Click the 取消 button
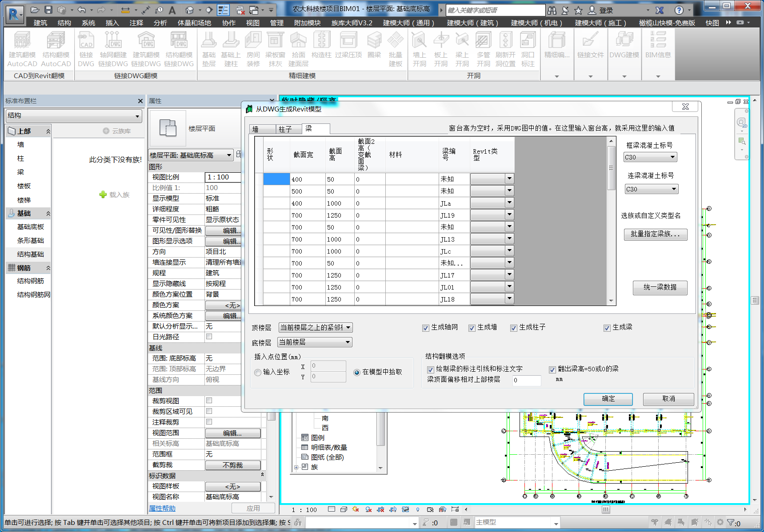 pos(668,399)
